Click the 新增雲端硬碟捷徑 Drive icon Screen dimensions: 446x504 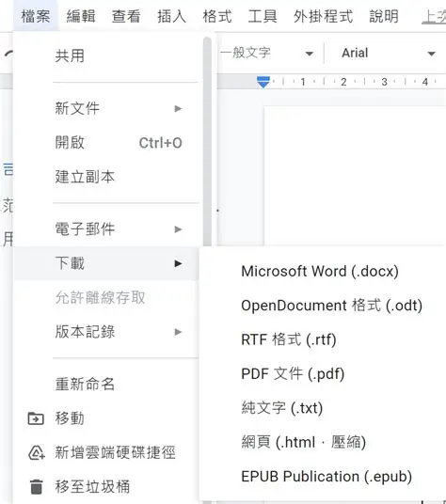[x=37, y=453]
